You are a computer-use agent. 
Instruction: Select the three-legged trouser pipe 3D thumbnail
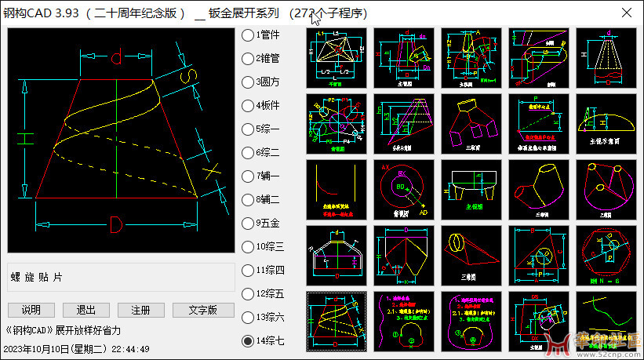(471, 124)
